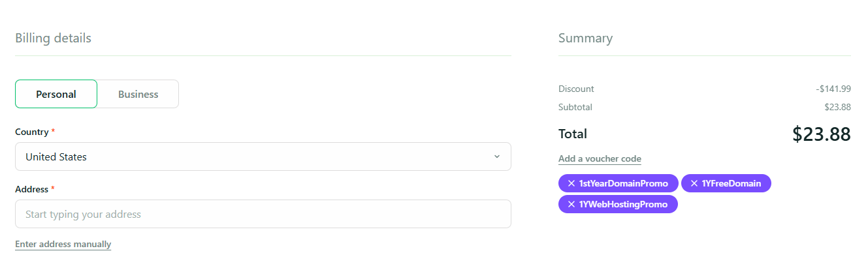Click the Address field label

[31, 189]
